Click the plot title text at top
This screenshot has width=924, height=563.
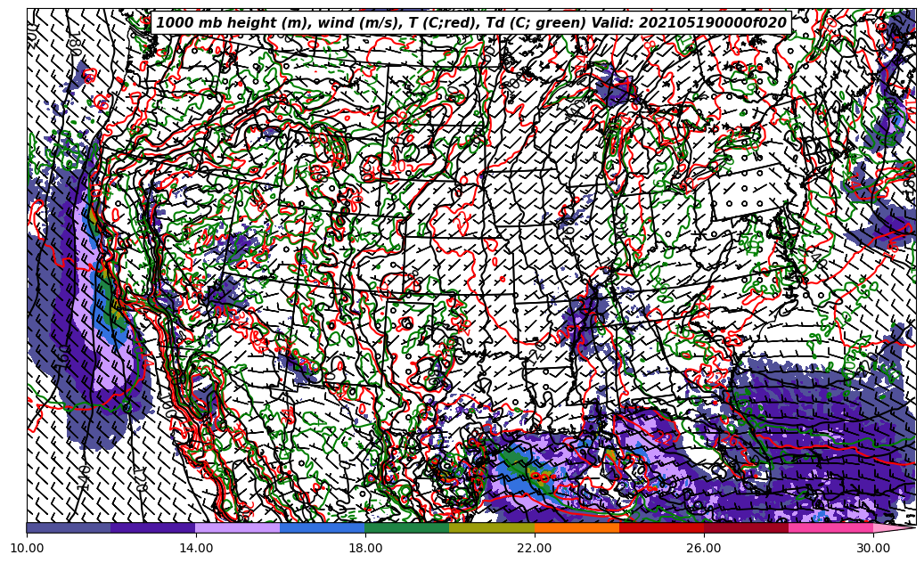pos(470,23)
